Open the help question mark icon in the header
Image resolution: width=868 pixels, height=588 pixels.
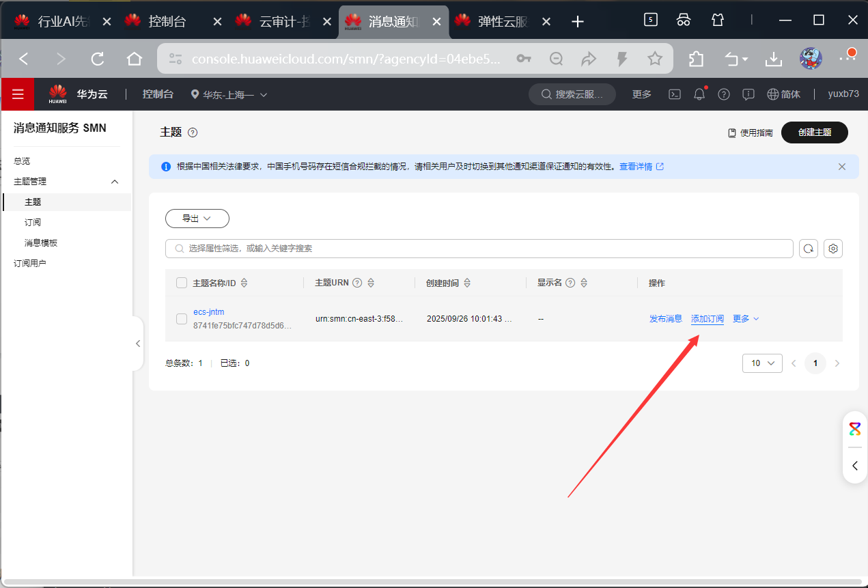click(724, 94)
